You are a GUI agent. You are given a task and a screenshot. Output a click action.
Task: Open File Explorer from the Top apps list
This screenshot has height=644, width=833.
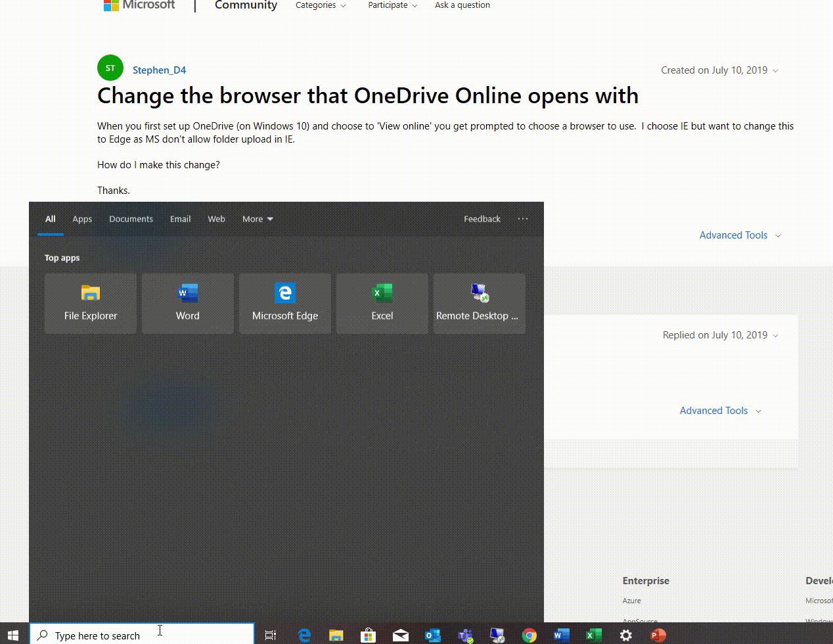pos(90,303)
